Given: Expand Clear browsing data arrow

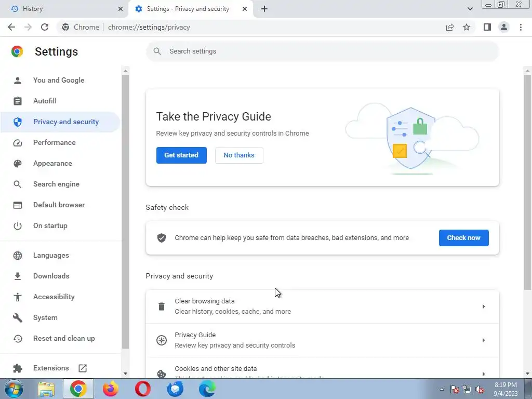Looking at the screenshot, I should click(484, 307).
